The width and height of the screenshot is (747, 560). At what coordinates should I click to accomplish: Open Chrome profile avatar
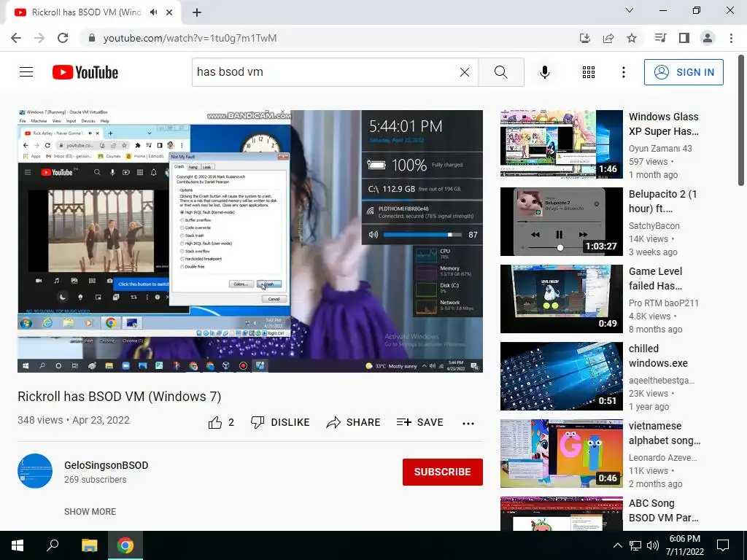708,38
